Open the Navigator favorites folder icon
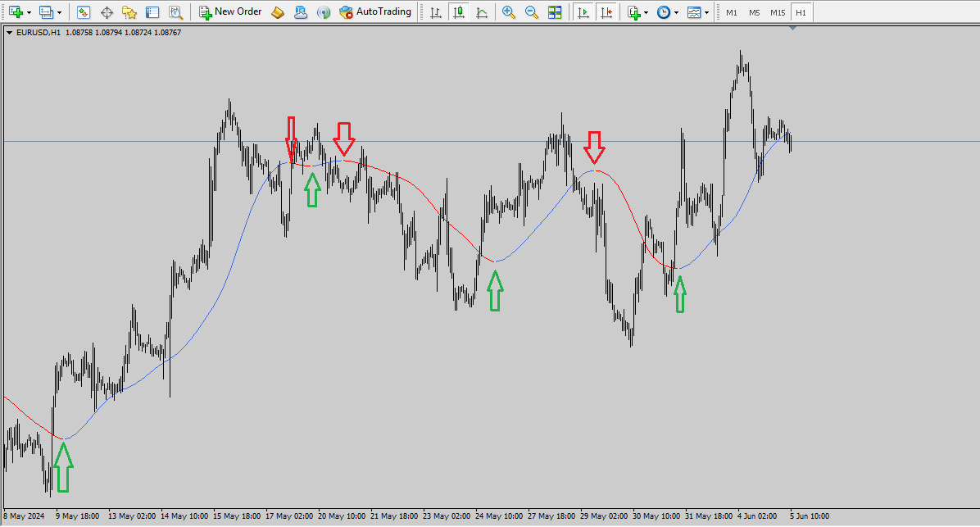980x527 pixels. (129, 12)
